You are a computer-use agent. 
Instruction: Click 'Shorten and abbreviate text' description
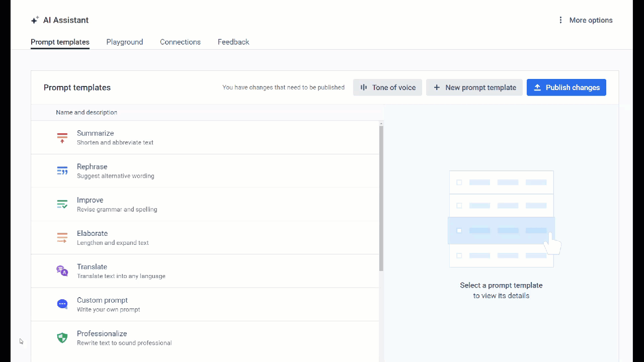pos(115,142)
